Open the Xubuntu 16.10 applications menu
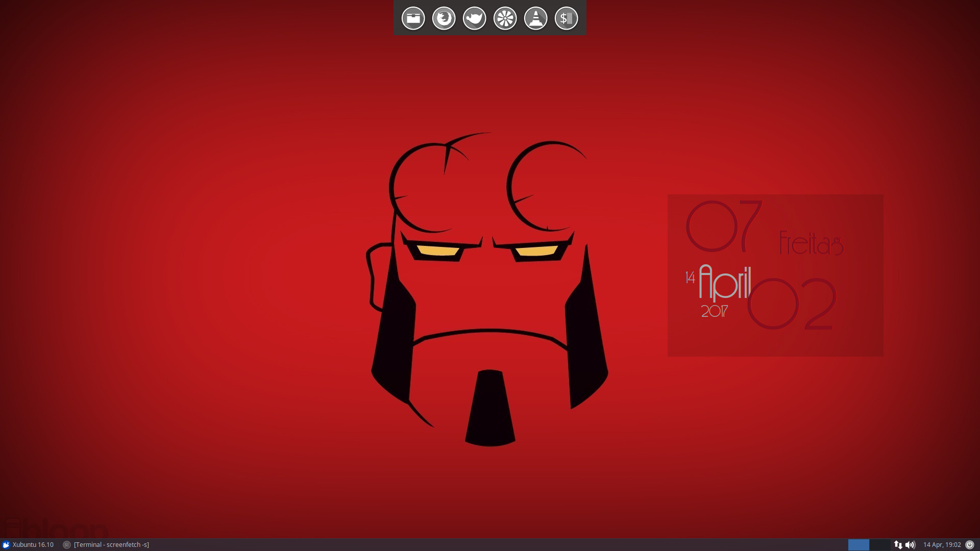The height and width of the screenshot is (551, 980). (33, 545)
